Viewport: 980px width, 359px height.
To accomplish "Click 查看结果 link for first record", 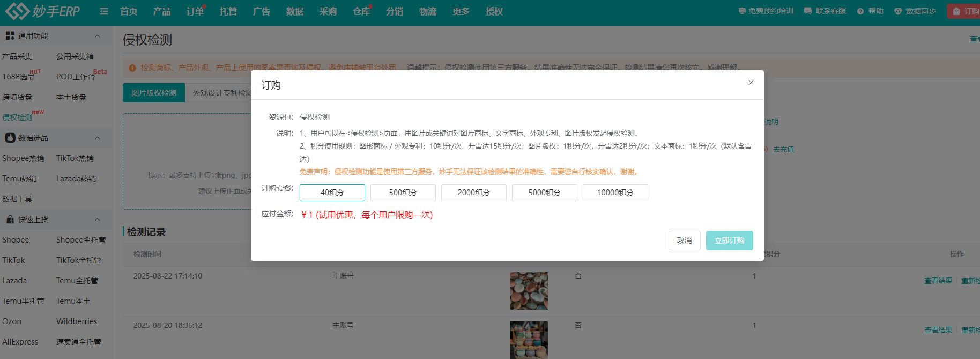I will point(938,281).
